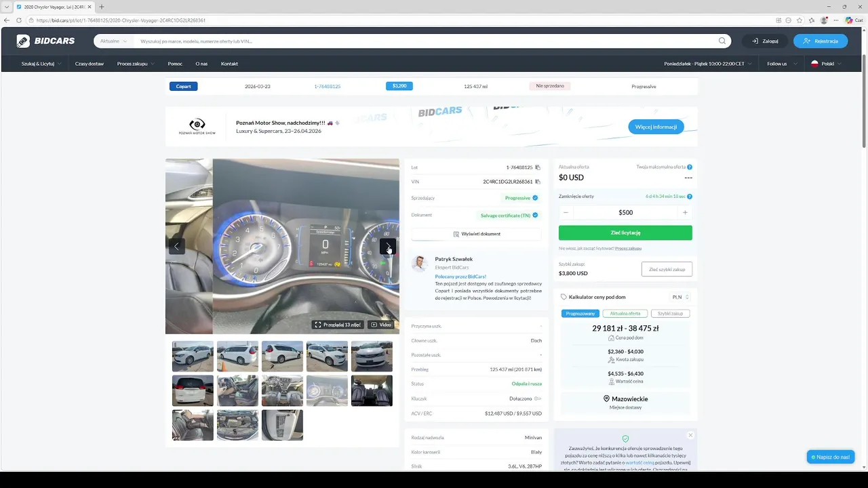Decrease bid with the minus button
This screenshot has height=488, width=868.
(x=566, y=212)
